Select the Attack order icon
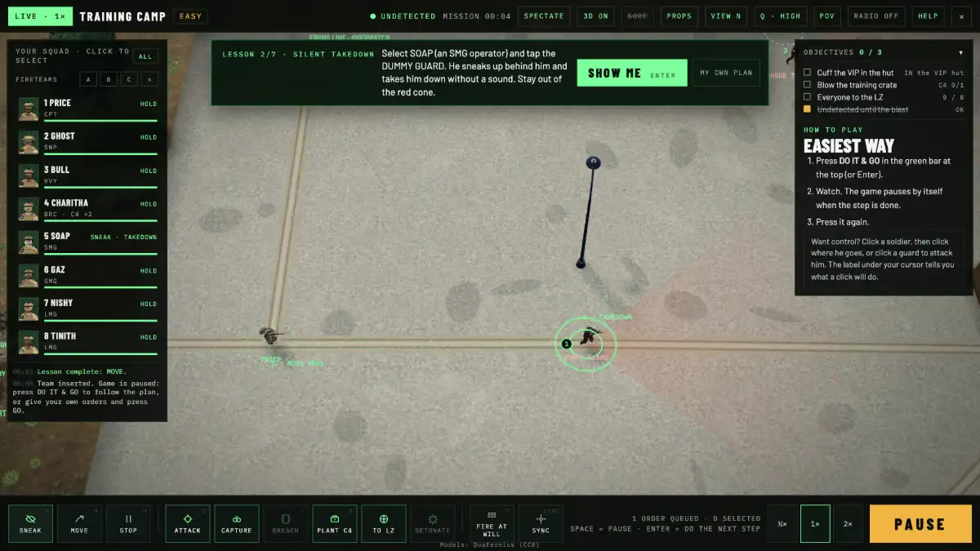The image size is (980, 551). tap(187, 523)
